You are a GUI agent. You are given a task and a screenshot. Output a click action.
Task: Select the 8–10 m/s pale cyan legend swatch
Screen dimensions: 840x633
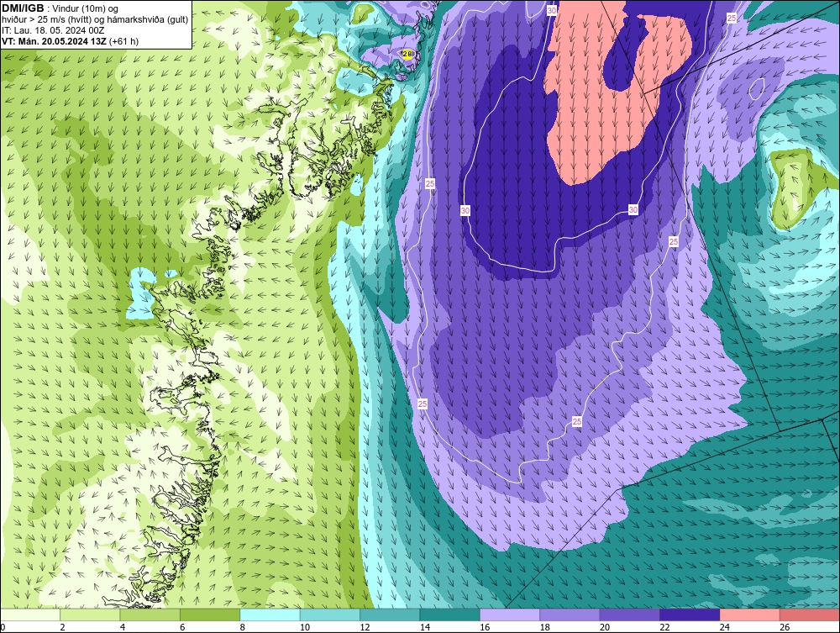point(270,615)
